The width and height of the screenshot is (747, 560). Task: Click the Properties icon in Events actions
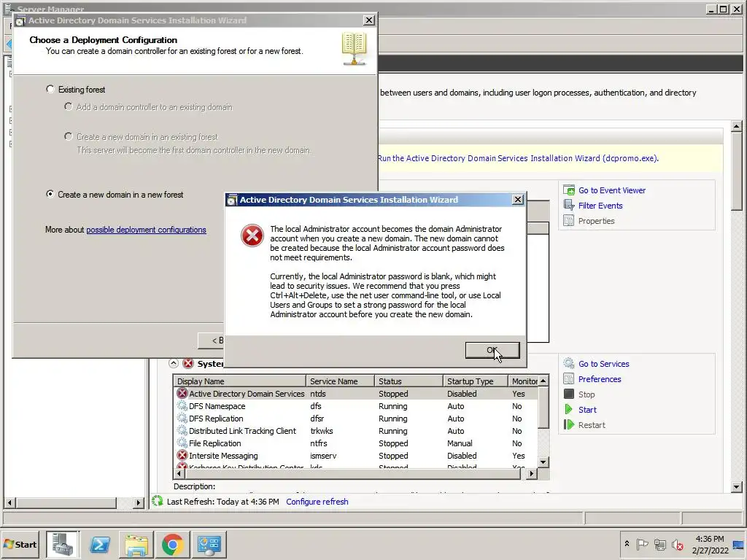point(569,220)
